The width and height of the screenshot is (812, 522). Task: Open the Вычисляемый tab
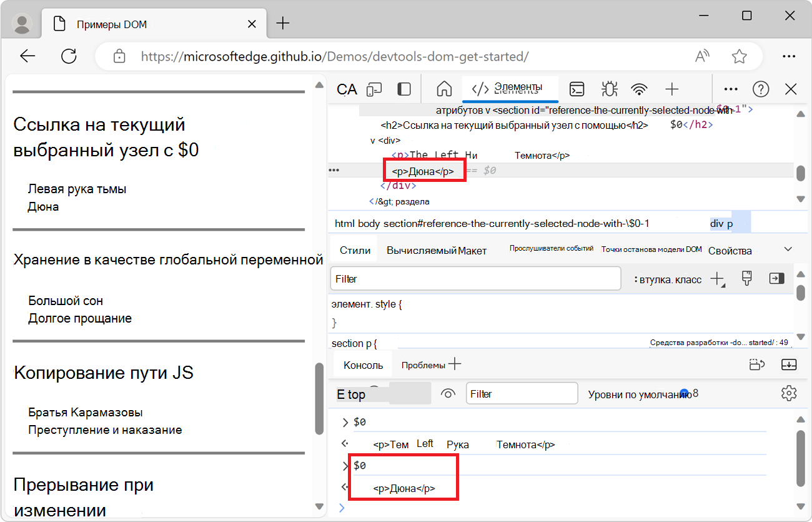click(x=421, y=250)
